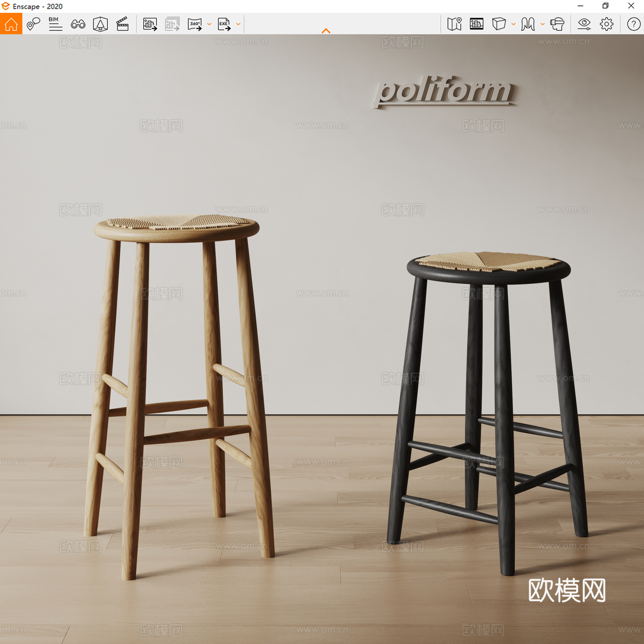Toggle White Mode material box
The image size is (644, 644).
pos(499,24)
